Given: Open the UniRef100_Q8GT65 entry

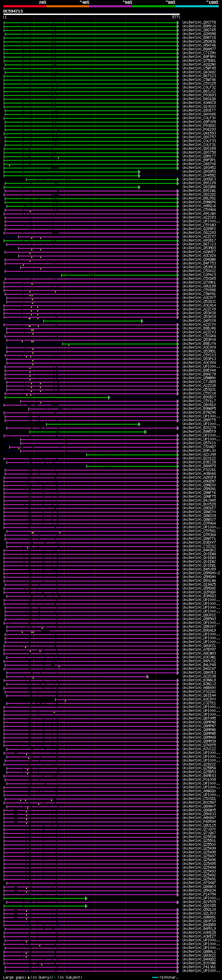Looking at the screenshot, I should pyautogui.click(x=199, y=30).
